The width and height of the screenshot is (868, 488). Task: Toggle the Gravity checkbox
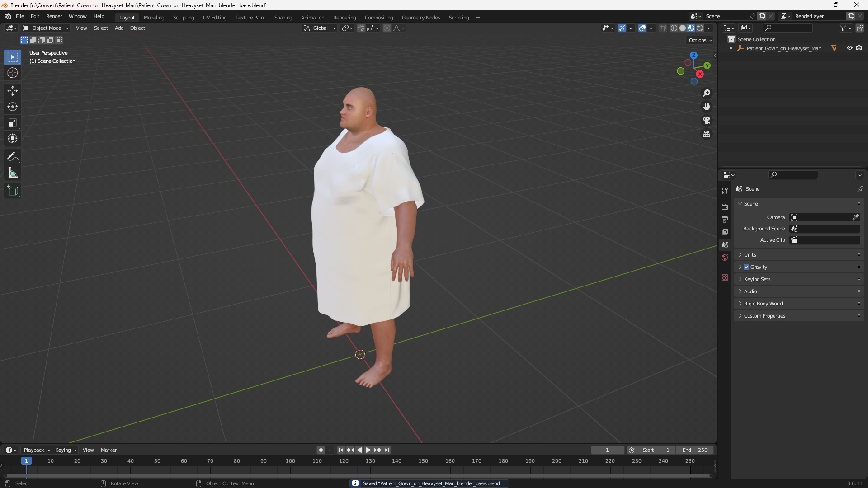(746, 267)
